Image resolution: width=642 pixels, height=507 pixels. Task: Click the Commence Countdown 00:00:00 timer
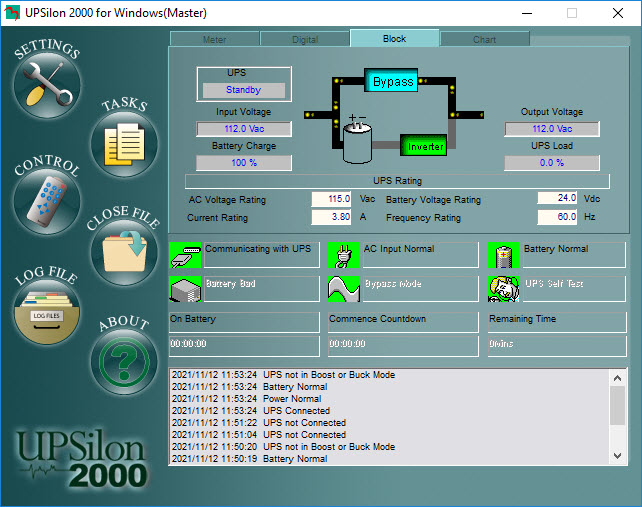click(x=403, y=344)
